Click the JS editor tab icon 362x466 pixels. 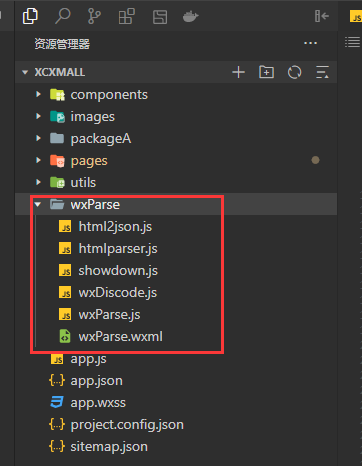tap(356, 16)
